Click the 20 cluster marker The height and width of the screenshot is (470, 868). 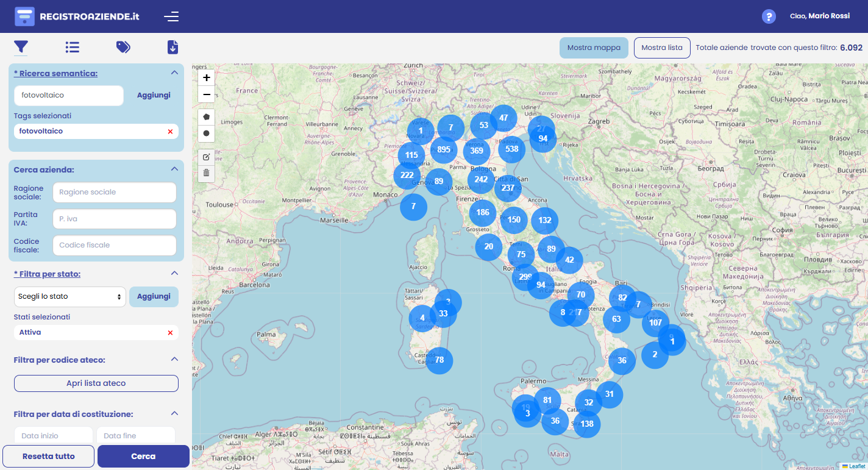pyautogui.click(x=489, y=247)
